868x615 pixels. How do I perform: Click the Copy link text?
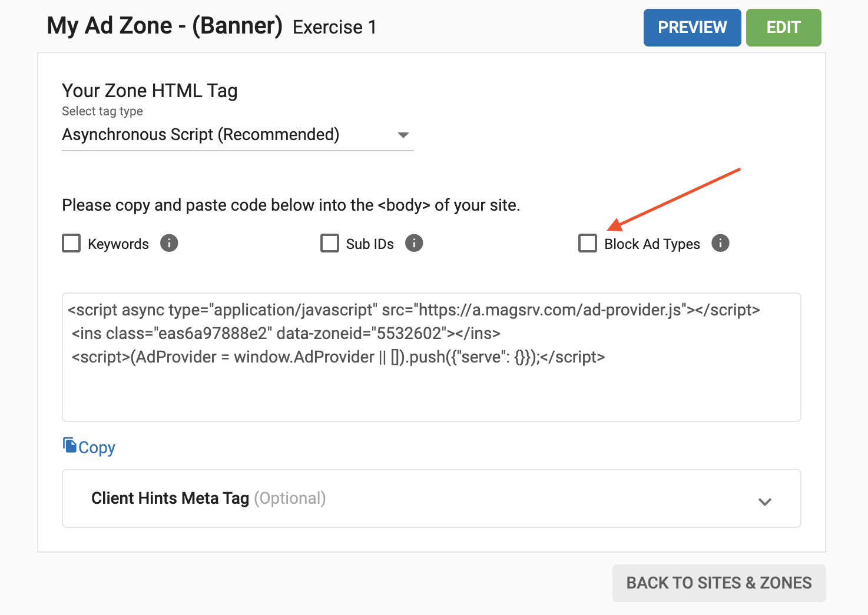point(97,448)
